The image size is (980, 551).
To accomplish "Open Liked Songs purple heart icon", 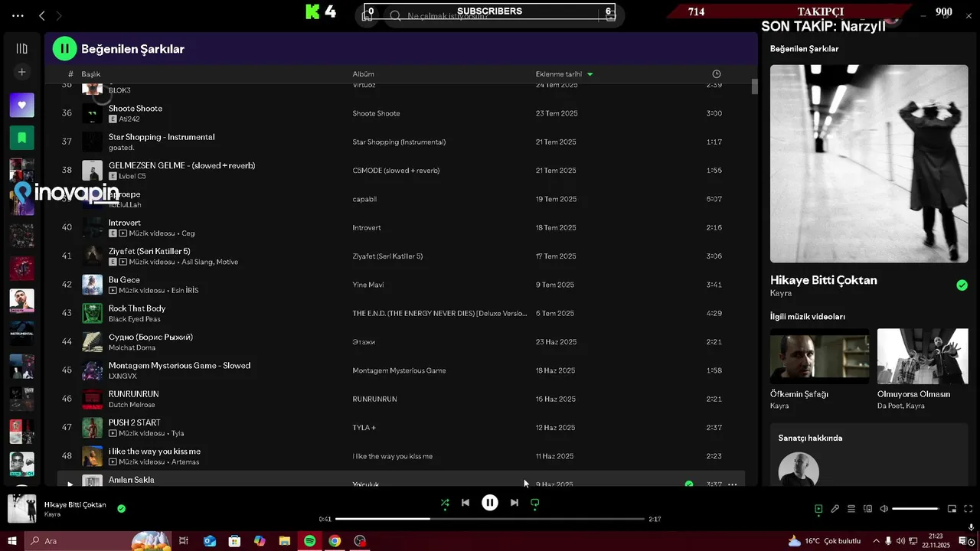I will 21,105.
